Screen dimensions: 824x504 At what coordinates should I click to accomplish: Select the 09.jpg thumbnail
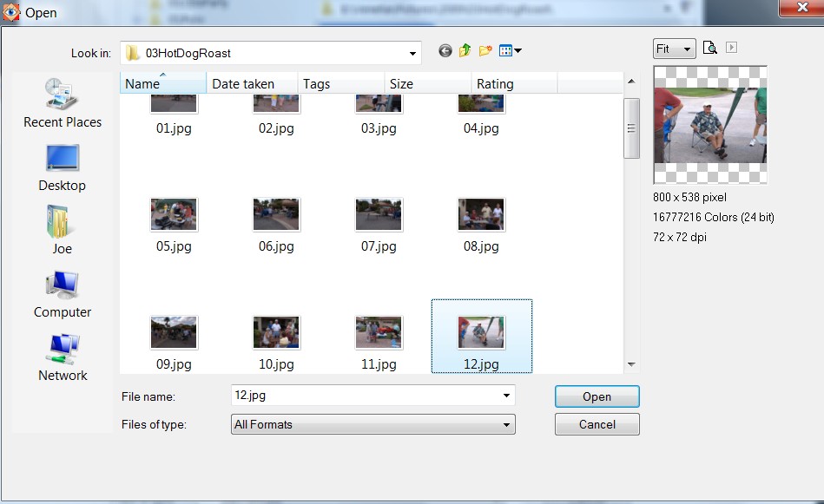coord(174,332)
